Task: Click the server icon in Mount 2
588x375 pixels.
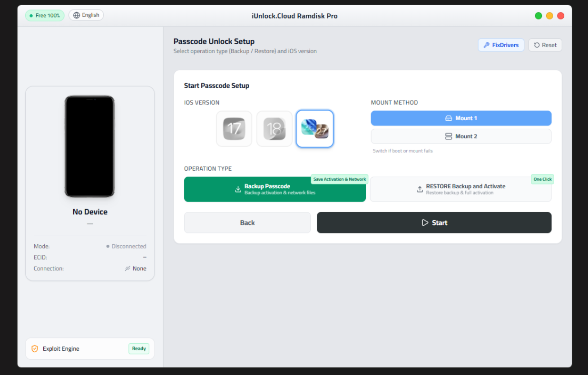Action: (x=448, y=136)
